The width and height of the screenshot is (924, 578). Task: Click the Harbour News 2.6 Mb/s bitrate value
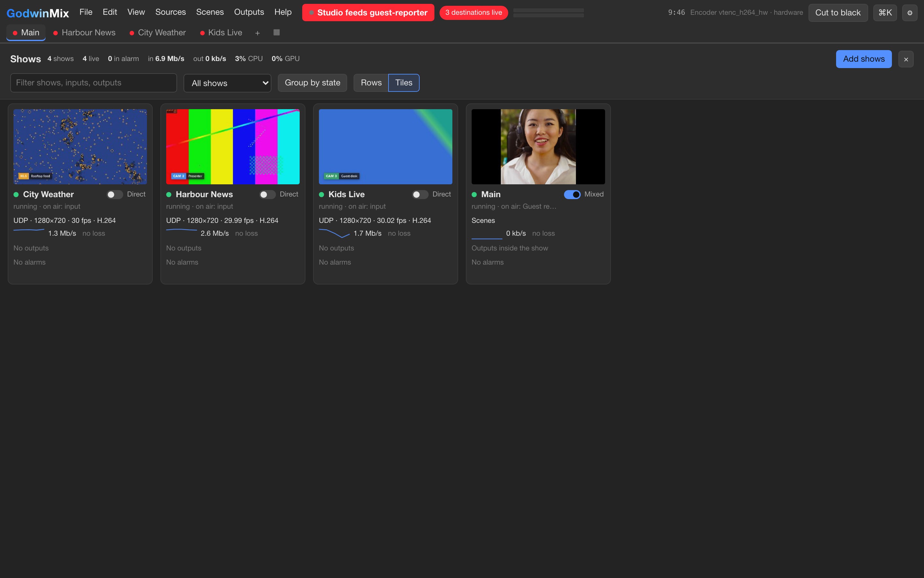point(215,233)
